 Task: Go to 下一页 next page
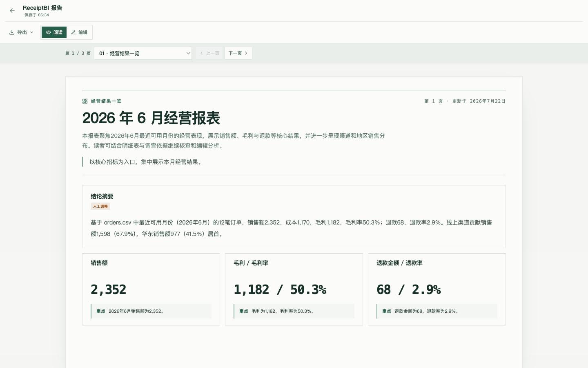pyautogui.click(x=238, y=53)
